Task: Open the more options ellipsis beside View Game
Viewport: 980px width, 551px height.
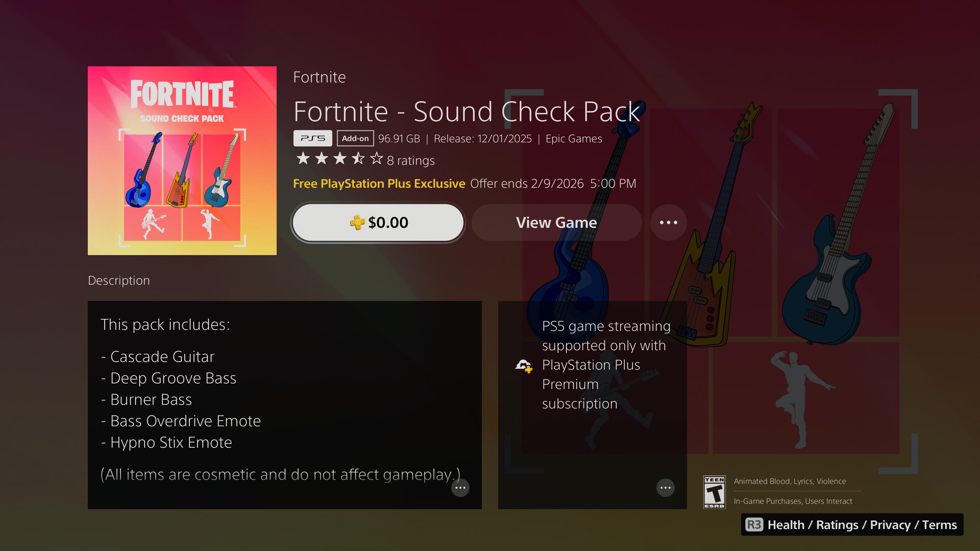Action: tap(668, 222)
